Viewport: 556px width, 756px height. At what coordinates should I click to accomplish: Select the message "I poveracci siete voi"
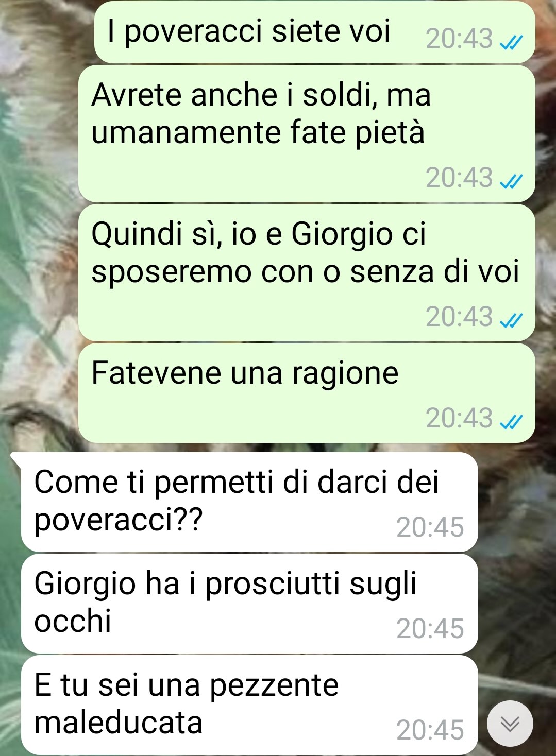pyautogui.click(x=314, y=32)
